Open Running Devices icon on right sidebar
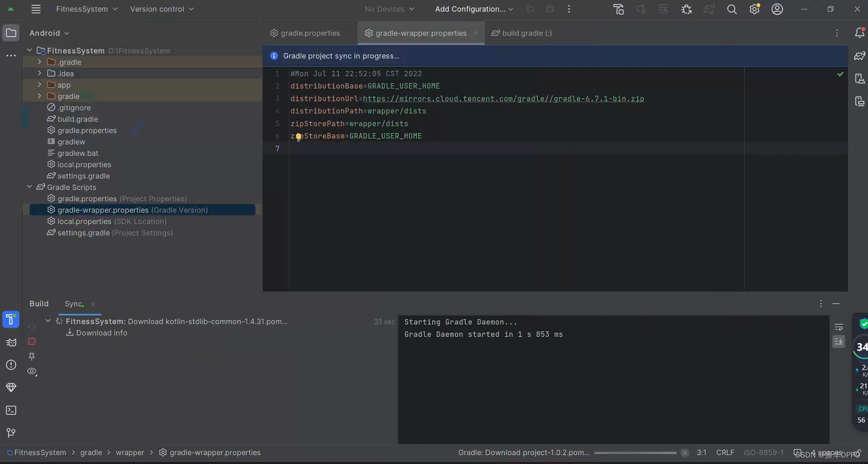The width and height of the screenshot is (868, 464). point(860,79)
